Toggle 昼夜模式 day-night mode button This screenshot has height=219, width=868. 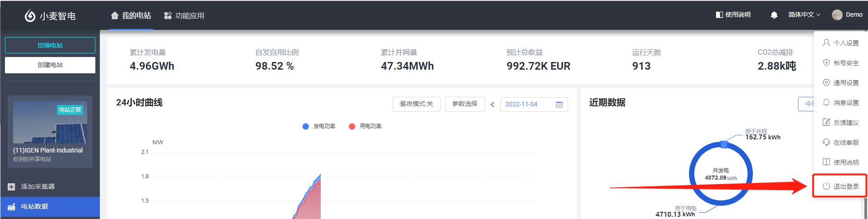416,104
